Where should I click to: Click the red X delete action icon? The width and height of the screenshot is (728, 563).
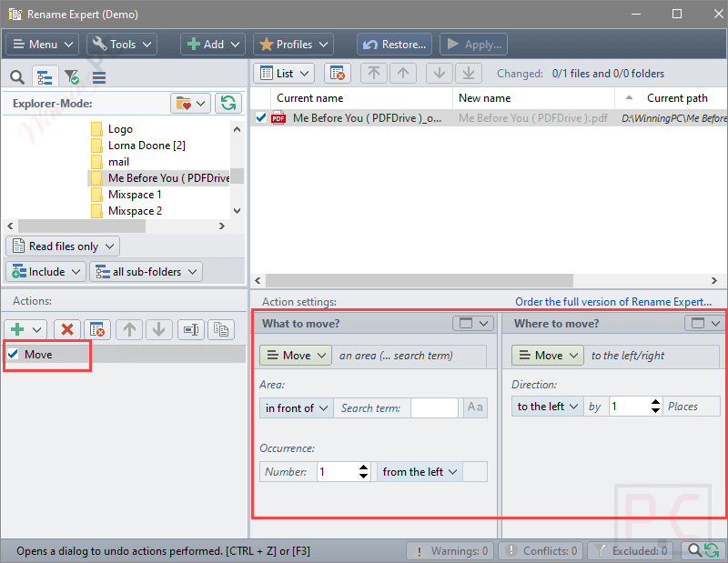click(66, 329)
